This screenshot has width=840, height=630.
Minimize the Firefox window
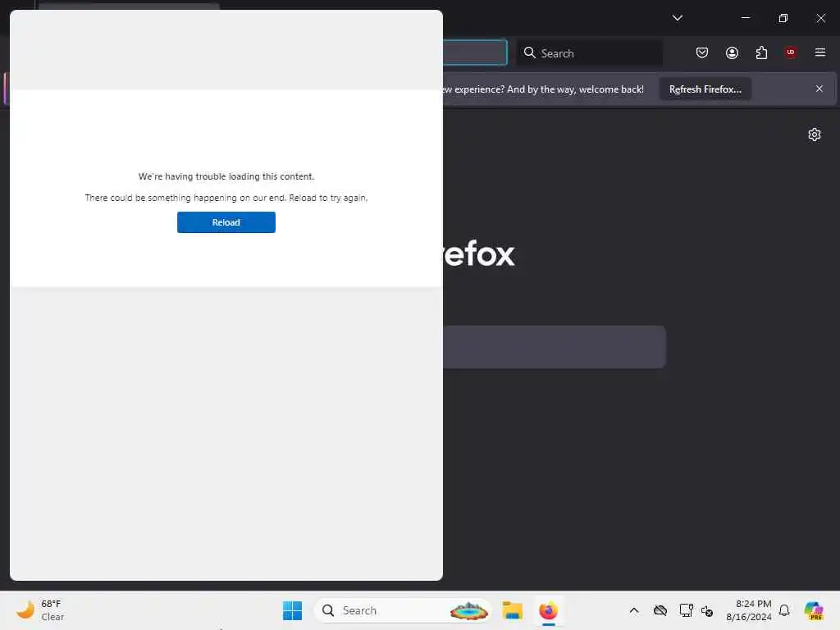click(745, 18)
